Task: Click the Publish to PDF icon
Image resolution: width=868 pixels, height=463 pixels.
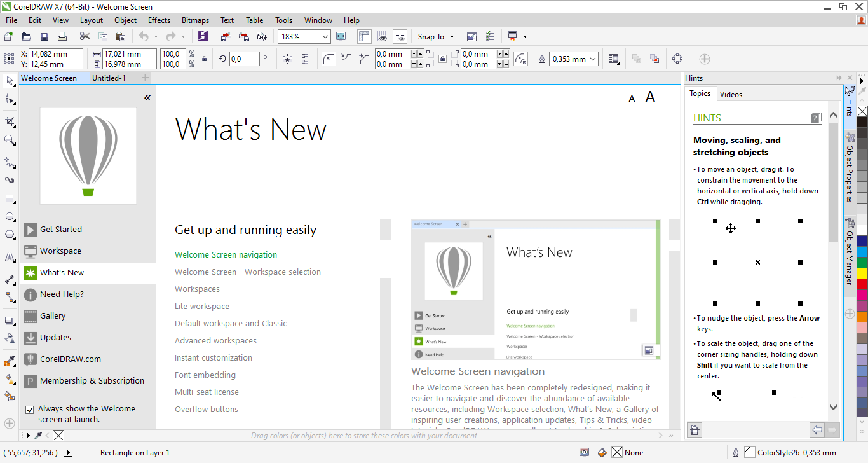Action: click(261, 37)
